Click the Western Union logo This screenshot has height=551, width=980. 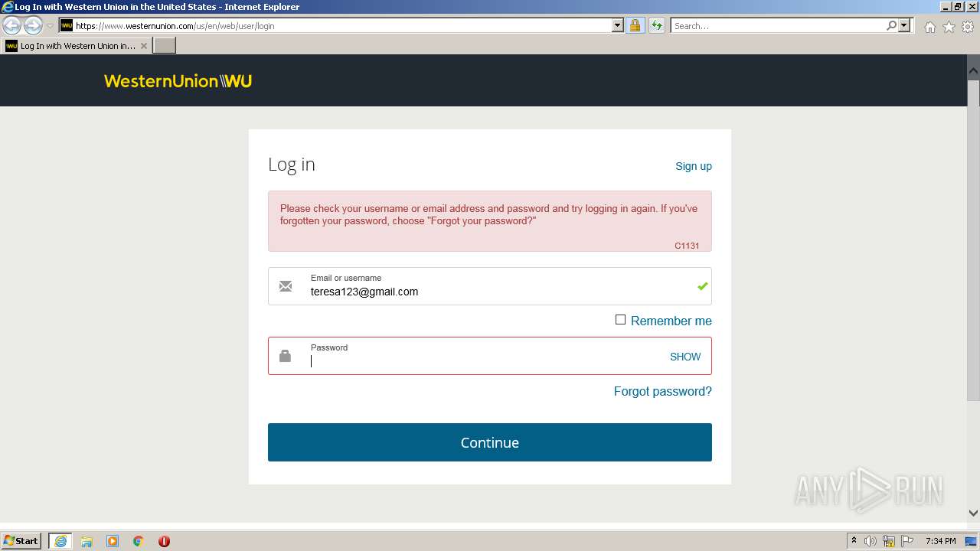(178, 81)
